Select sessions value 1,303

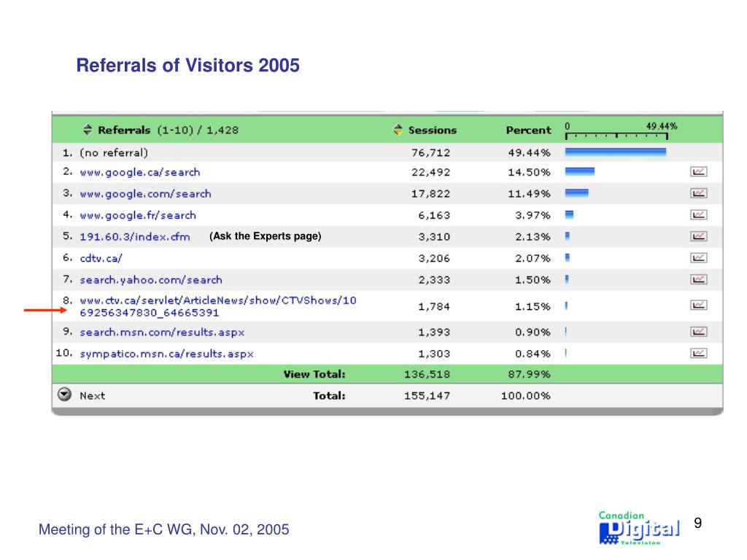[434, 354]
